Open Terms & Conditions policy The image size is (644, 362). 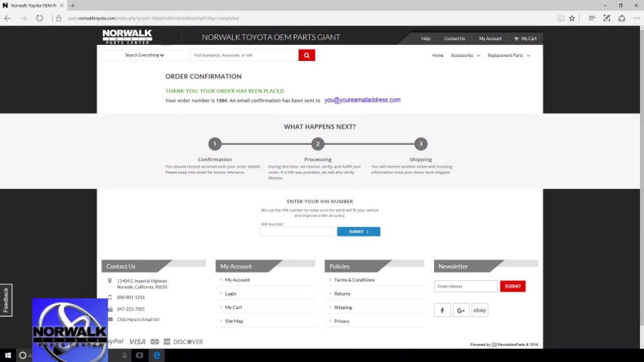pos(354,280)
